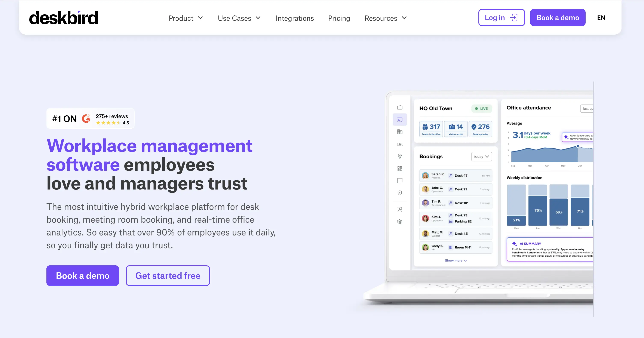Click Get started free
Image resolution: width=644 pixels, height=338 pixels.
168,276
